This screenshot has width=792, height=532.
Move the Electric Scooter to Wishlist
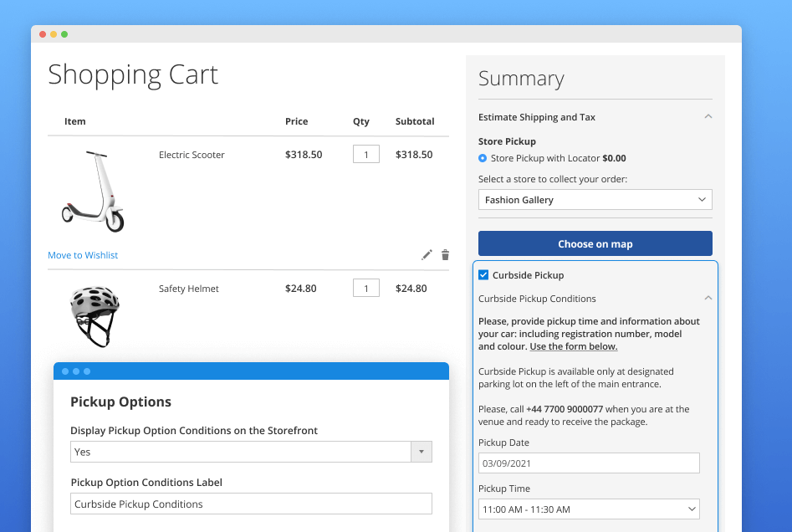(83, 255)
